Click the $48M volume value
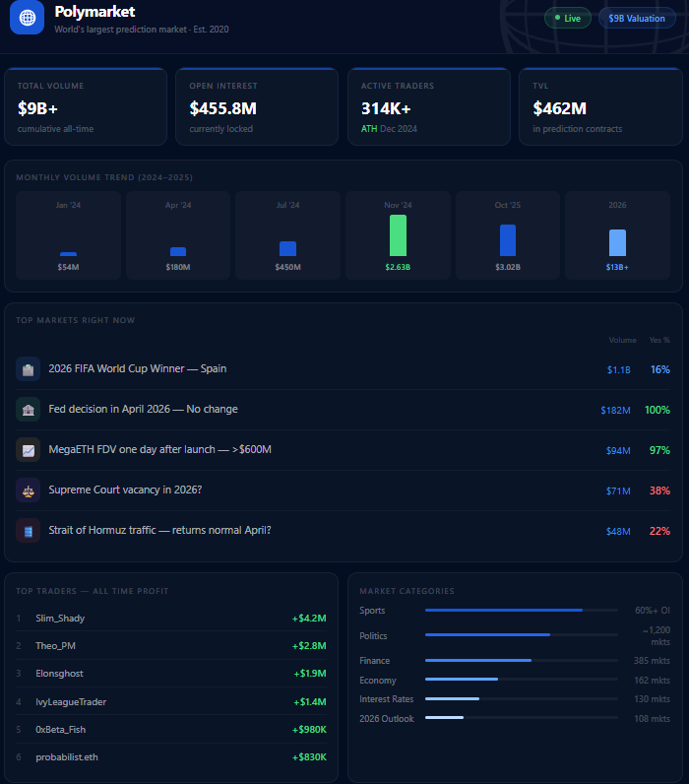The height and width of the screenshot is (784, 689). (618, 532)
